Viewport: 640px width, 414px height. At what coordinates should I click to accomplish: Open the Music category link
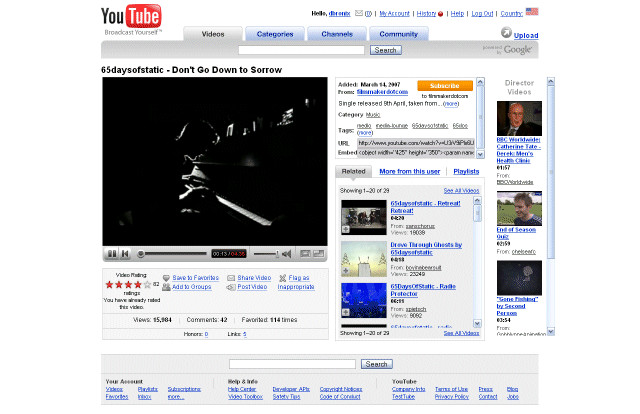(373, 115)
